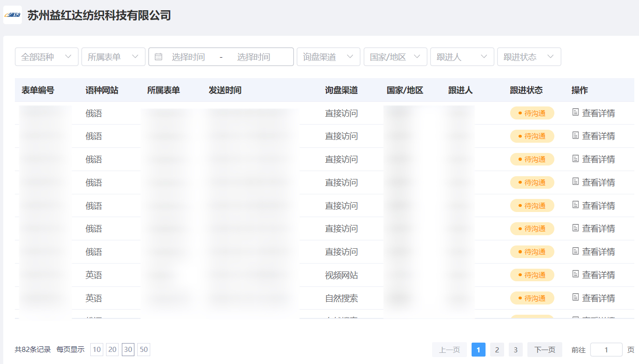Image resolution: width=639 pixels, height=364 pixels.
Task: Click the document icon beside first row's 查看详情
Action: click(x=574, y=113)
